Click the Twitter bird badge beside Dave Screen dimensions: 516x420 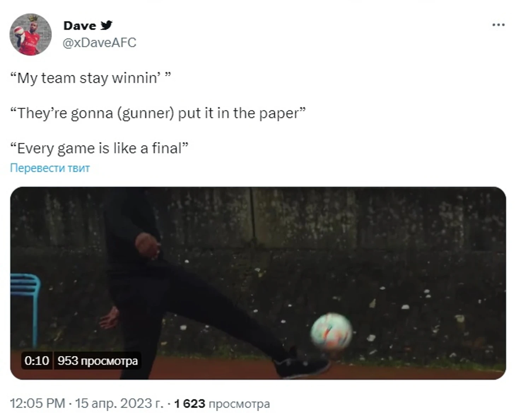[x=106, y=25]
